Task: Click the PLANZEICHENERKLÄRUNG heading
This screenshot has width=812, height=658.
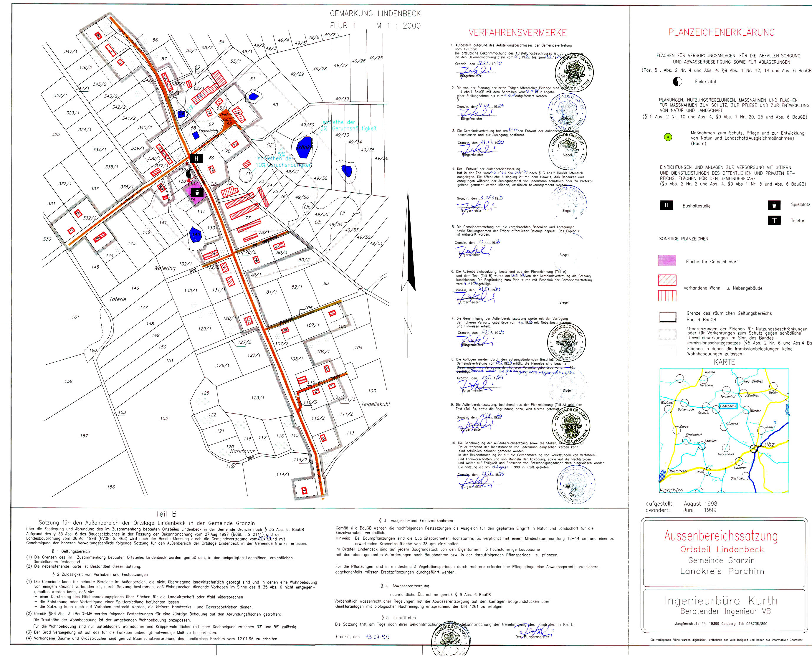Action: click(x=722, y=33)
